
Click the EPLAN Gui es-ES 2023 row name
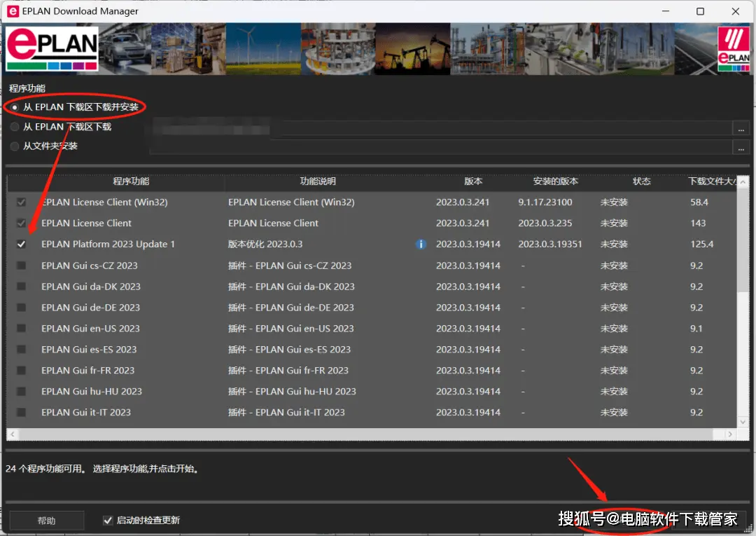[89, 350]
